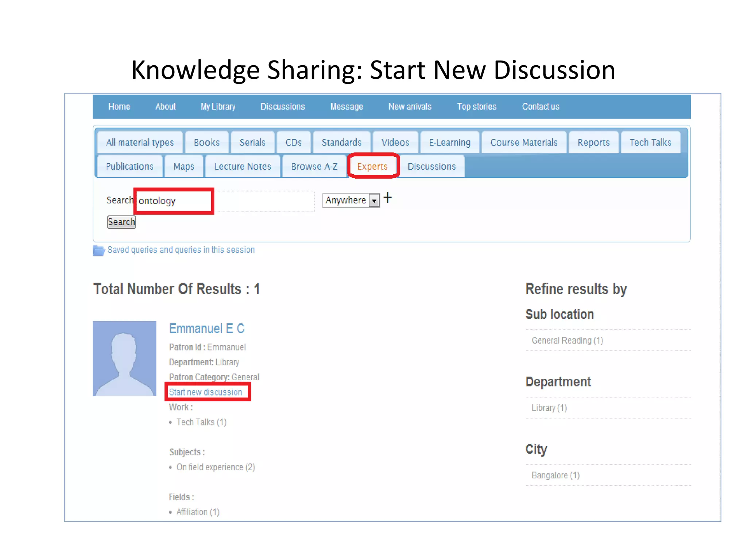Select the Standards tab
The width and height of the screenshot is (747, 560).
(341, 142)
